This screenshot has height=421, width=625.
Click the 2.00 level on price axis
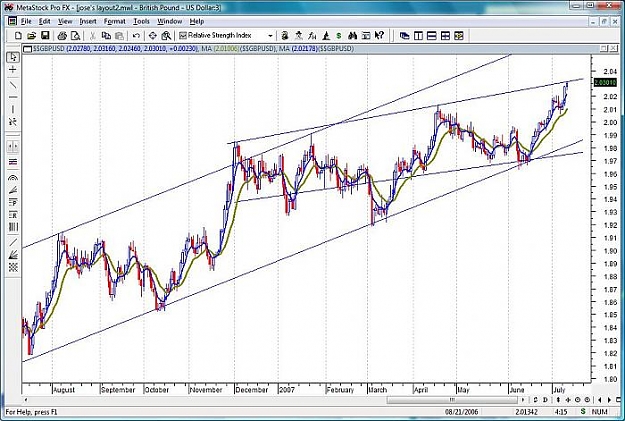(611, 122)
